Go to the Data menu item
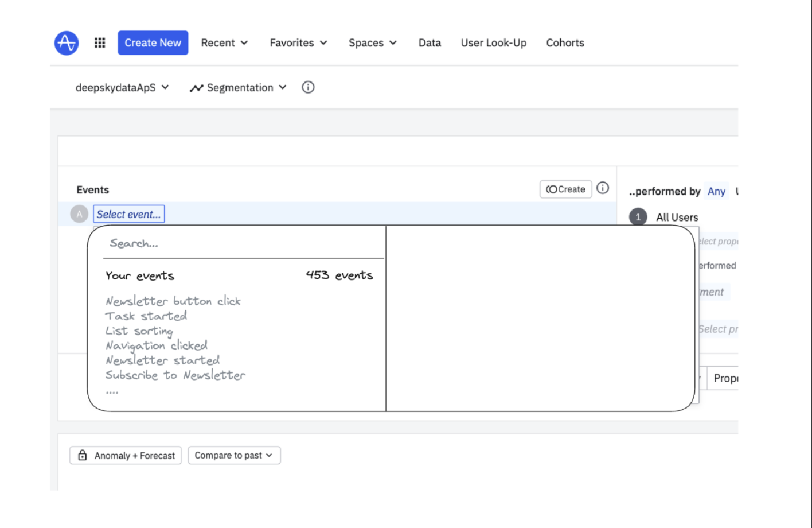The height and width of the screenshot is (528, 812). [430, 43]
